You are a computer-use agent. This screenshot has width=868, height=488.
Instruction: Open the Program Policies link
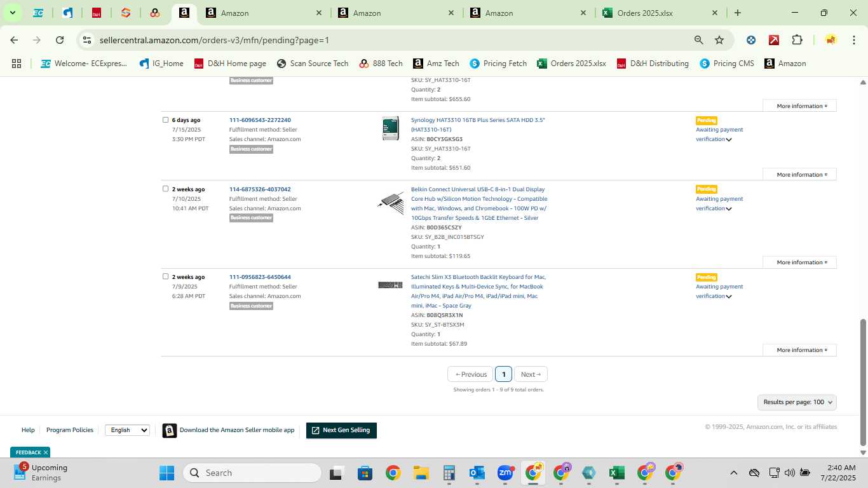(x=70, y=430)
